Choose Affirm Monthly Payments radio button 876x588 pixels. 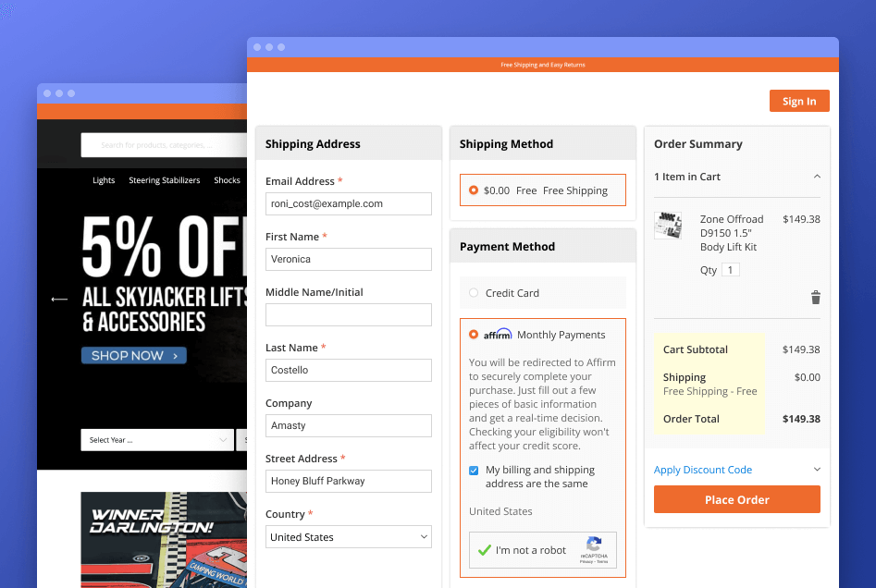(x=474, y=335)
